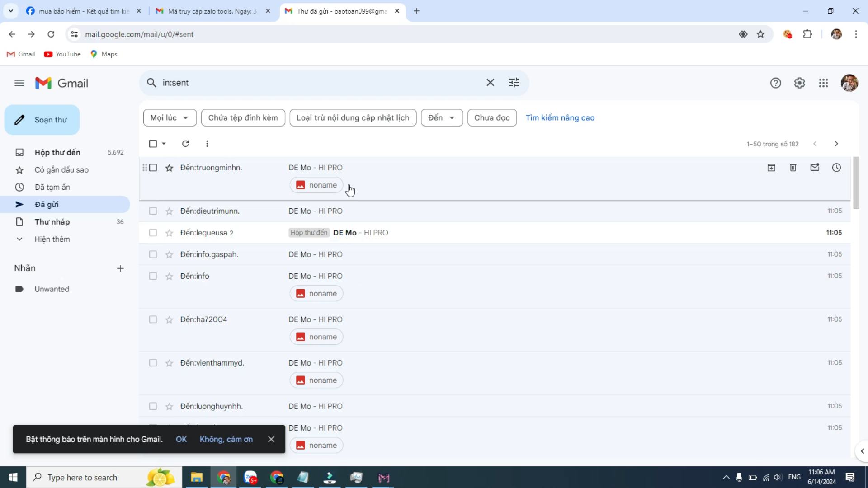
Task: Open the Mọi lúc time dropdown
Action: click(170, 118)
